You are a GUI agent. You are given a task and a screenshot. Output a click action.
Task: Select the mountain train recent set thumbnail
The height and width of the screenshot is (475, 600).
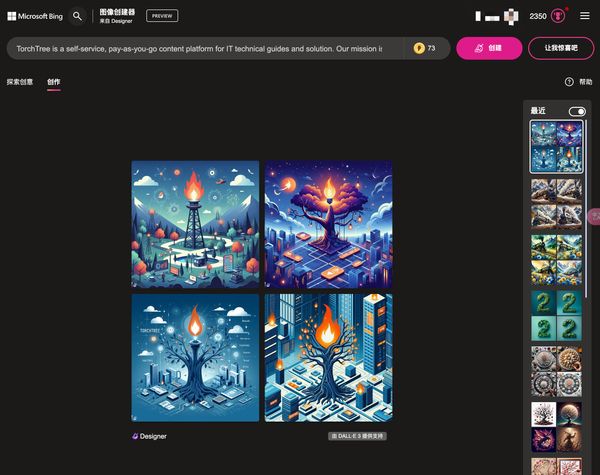556,204
